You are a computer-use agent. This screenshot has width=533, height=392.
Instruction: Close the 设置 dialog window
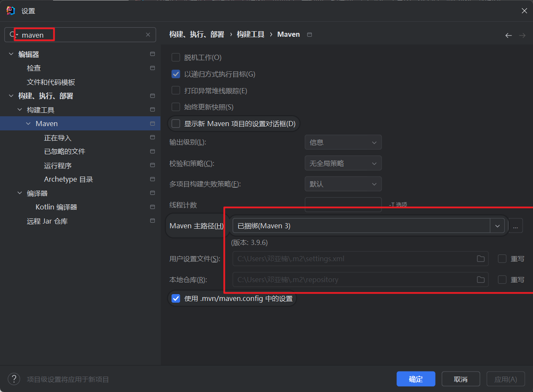tap(524, 11)
